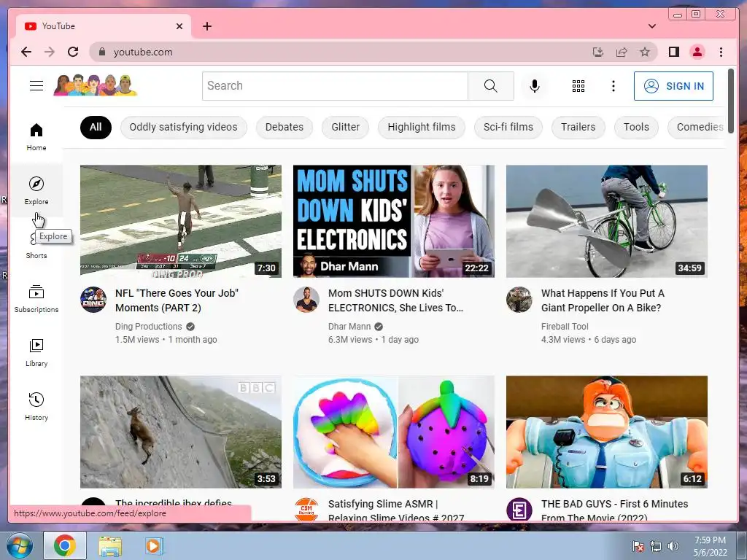Open a new browser tab
This screenshot has height=560, width=747.
pyautogui.click(x=206, y=26)
